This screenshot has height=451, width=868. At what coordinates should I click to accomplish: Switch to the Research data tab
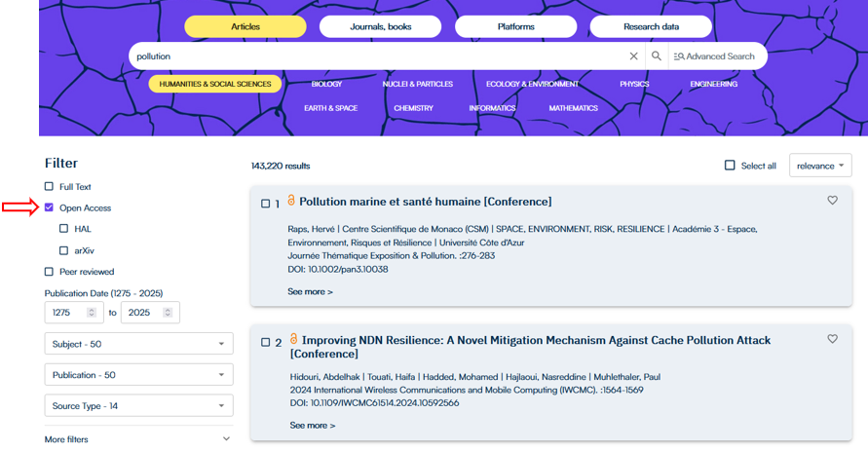coord(652,26)
